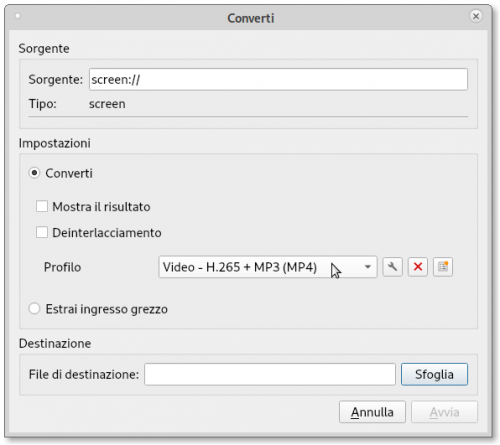500x445 pixels.
Task: Toggle the Deinterlacciamento checkbox
Action: point(42,232)
